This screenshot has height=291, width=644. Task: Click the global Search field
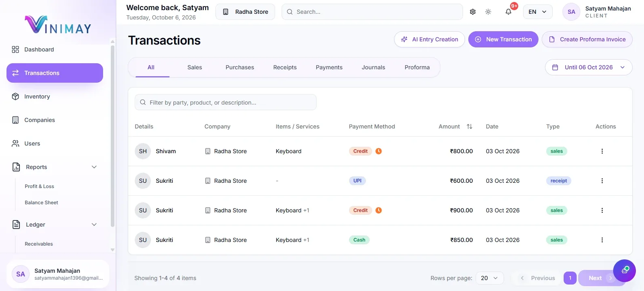point(372,12)
